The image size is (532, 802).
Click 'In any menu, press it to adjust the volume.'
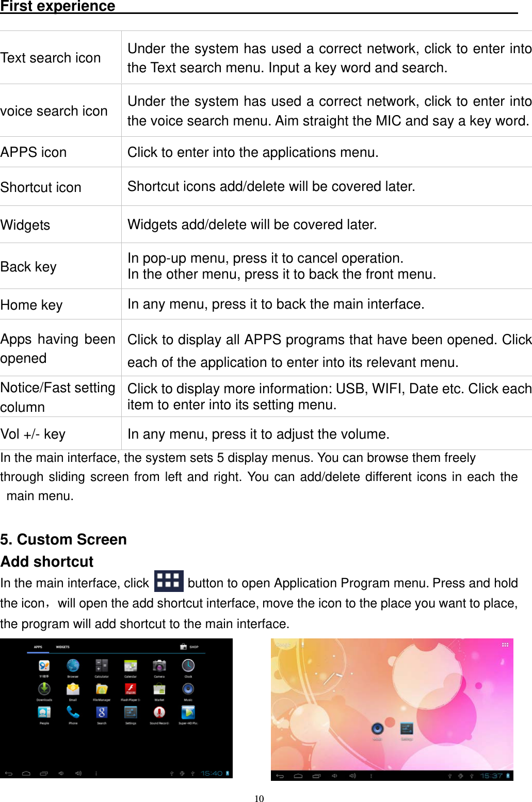[x=259, y=434]
